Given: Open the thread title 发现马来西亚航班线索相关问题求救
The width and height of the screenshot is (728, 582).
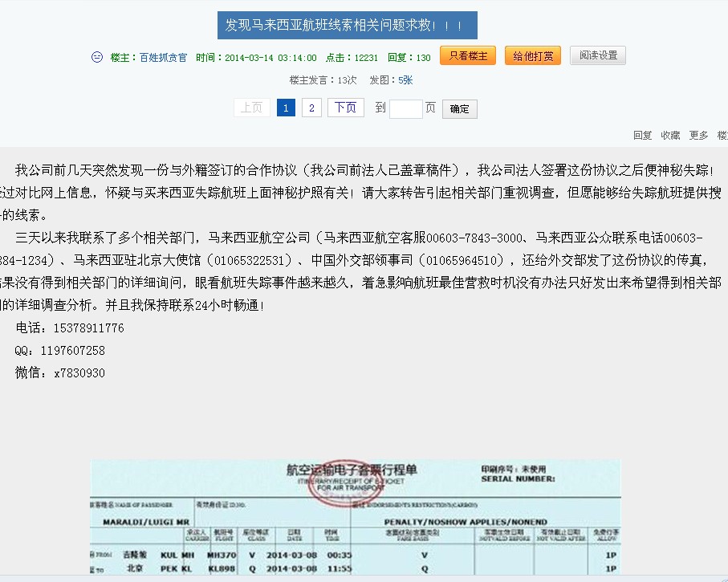Looking at the screenshot, I should pyautogui.click(x=348, y=25).
